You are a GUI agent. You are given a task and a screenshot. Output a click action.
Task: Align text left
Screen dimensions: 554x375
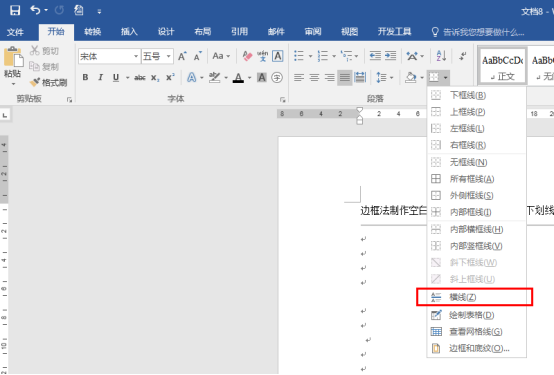(299, 77)
